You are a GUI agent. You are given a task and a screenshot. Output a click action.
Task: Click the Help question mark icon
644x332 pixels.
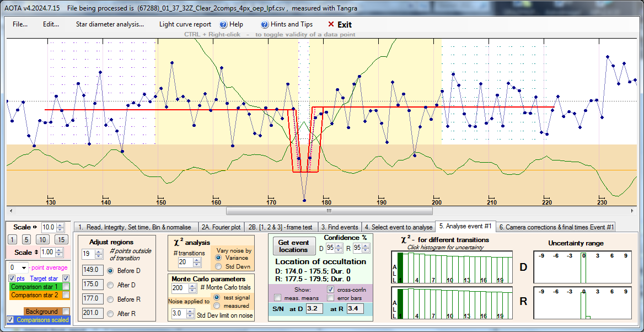point(223,24)
